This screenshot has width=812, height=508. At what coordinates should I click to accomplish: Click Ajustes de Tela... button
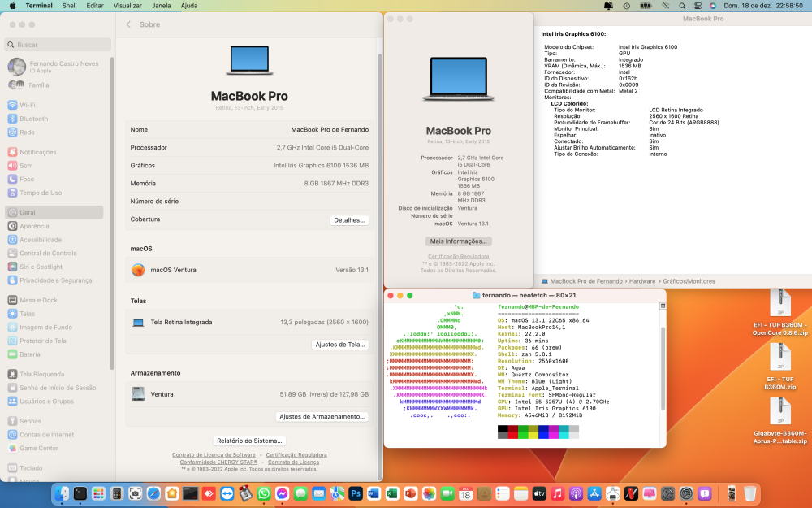[340, 345]
